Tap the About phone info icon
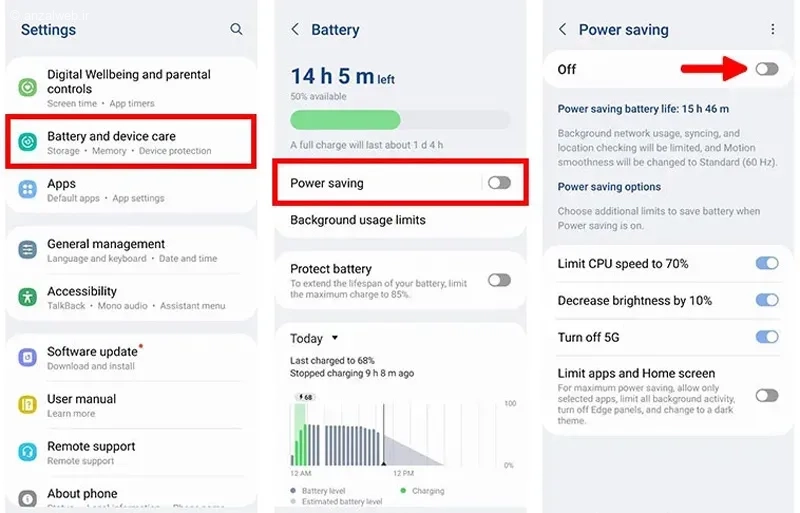The height and width of the screenshot is (513, 800). [28, 498]
